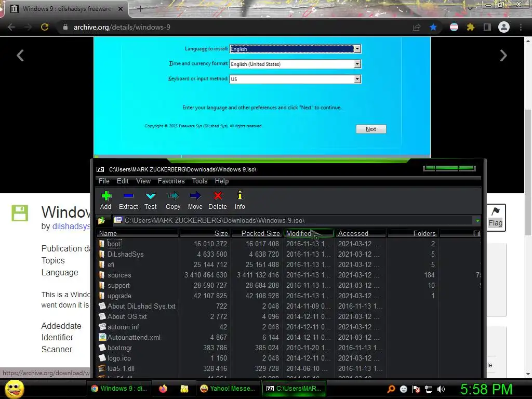Select the logo.ico file
Viewport: 532px width, 399px height.
289,358
